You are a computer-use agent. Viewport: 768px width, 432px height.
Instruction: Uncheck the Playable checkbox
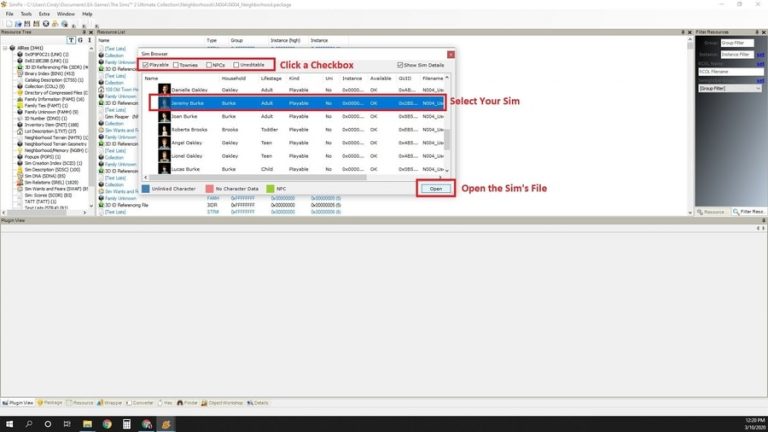[146, 65]
